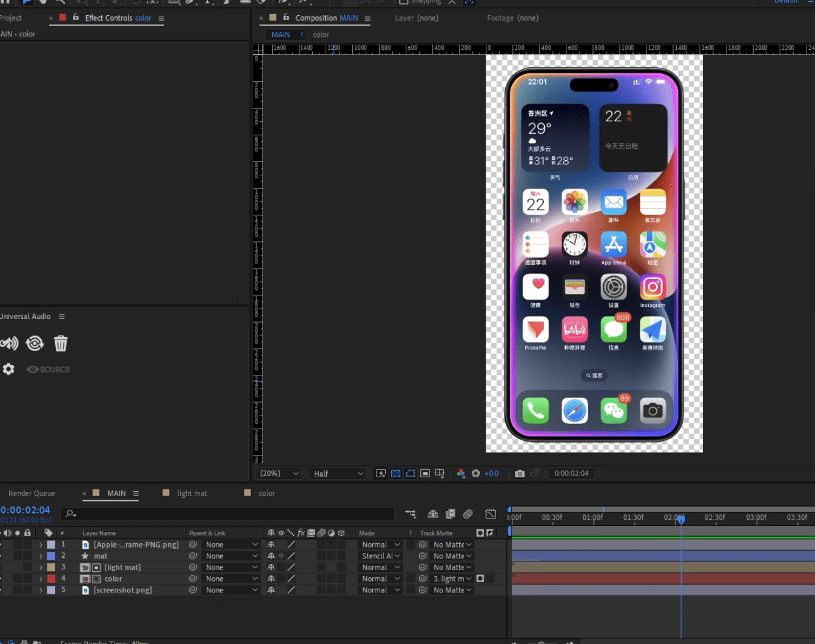Toggle the shy switch for screenshot.png layer
The width and height of the screenshot is (815, 644).
tap(271, 590)
